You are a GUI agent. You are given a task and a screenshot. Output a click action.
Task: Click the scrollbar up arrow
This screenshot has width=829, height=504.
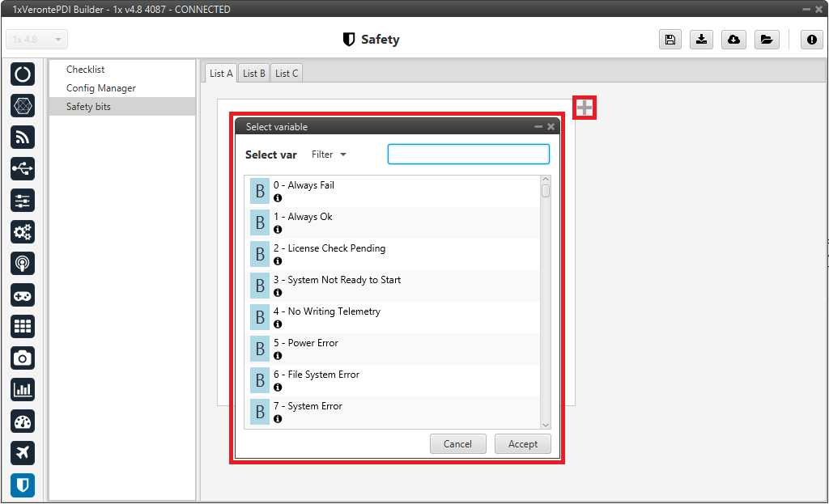[x=546, y=180]
